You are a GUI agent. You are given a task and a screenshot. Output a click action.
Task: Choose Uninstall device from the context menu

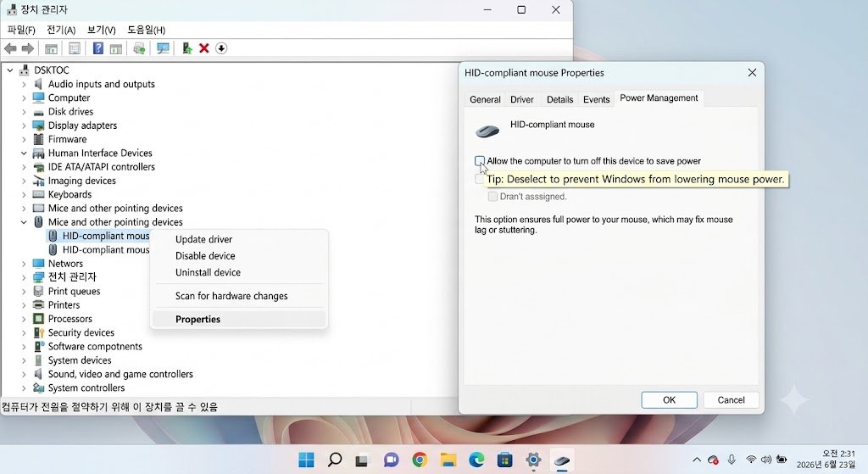pos(238,272)
